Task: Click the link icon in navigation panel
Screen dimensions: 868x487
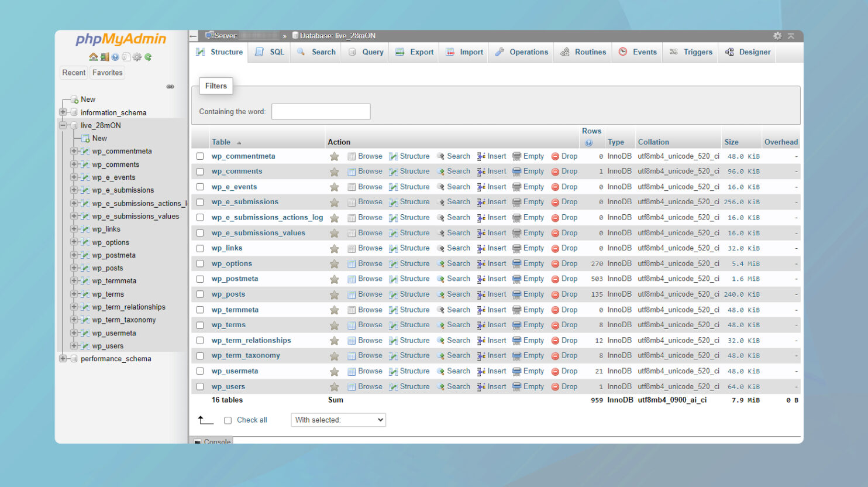Action: tap(170, 87)
